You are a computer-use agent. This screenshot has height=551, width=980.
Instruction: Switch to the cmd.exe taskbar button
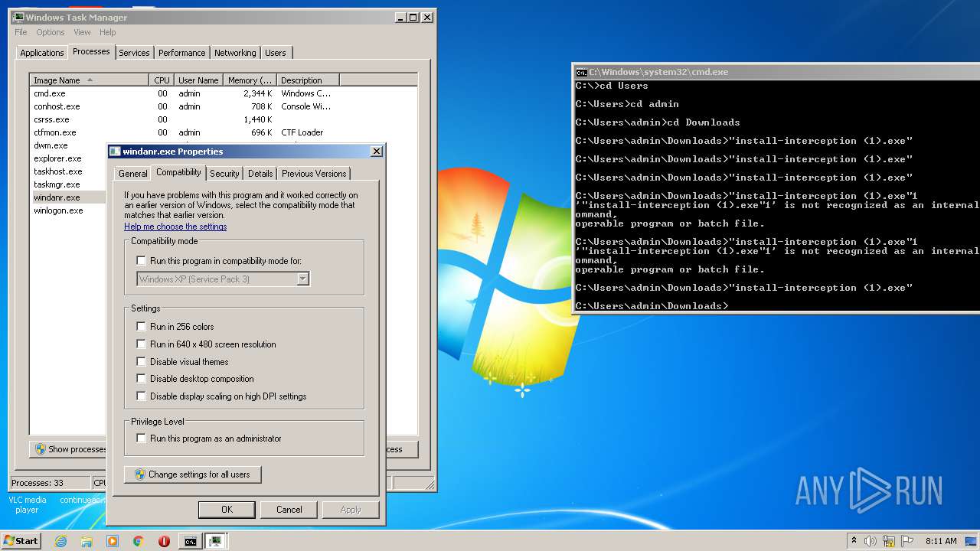[x=190, y=541]
